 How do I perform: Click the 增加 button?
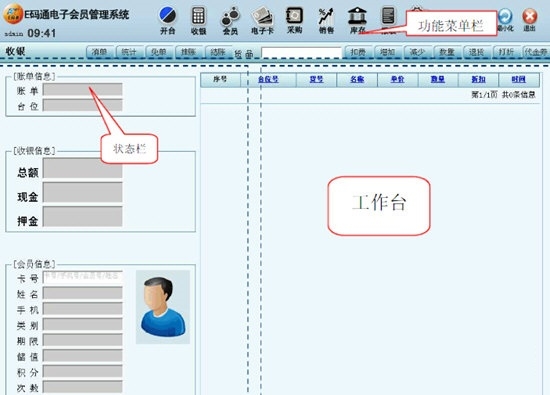click(388, 52)
